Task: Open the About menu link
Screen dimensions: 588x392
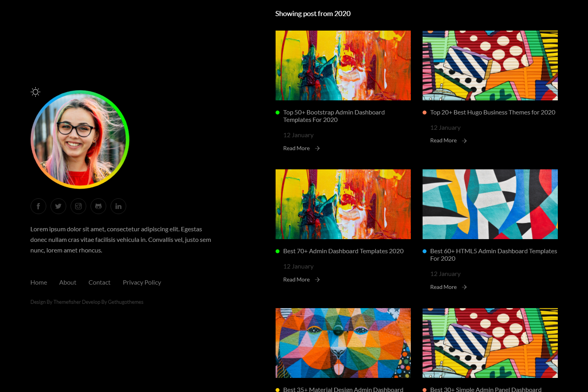Action: click(68, 282)
